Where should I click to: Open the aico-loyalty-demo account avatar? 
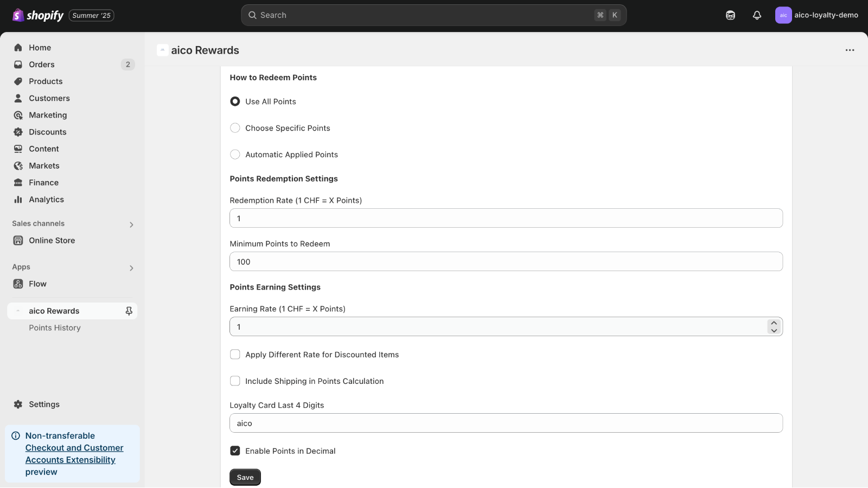click(x=783, y=15)
